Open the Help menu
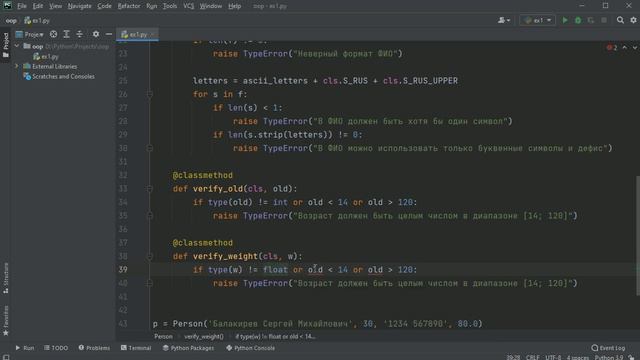640x360 pixels. (x=234, y=6)
